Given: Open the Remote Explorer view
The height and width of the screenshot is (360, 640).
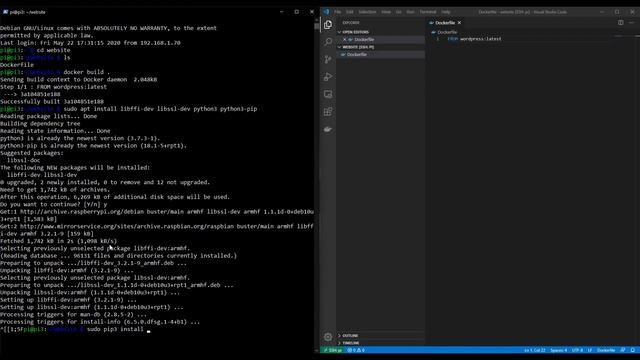Looking at the screenshot, I should (x=328, y=94).
